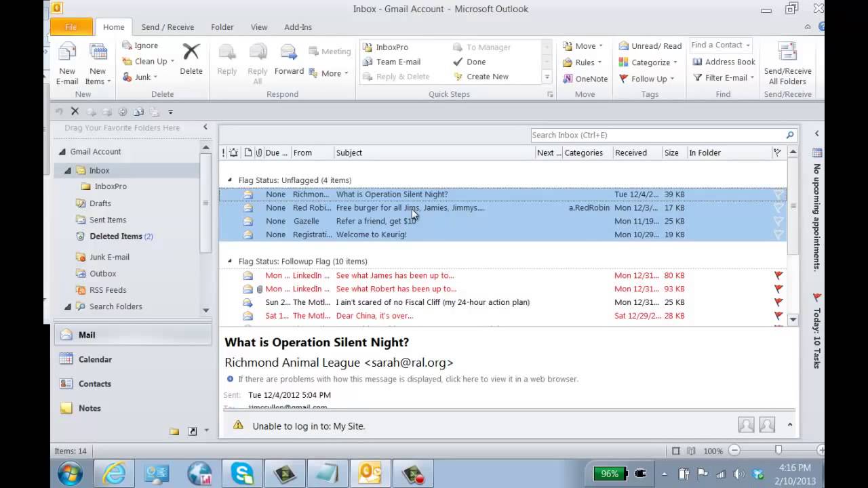The image size is (868, 488).
Task: Click the Find a Contact field
Action: [x=720, y=45]
